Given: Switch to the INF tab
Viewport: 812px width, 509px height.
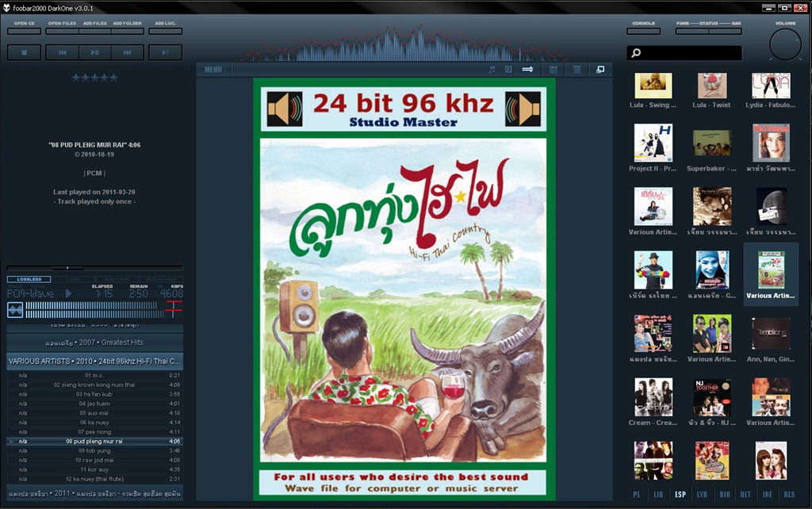Looking at the screenshot, I should click(767, 495).
